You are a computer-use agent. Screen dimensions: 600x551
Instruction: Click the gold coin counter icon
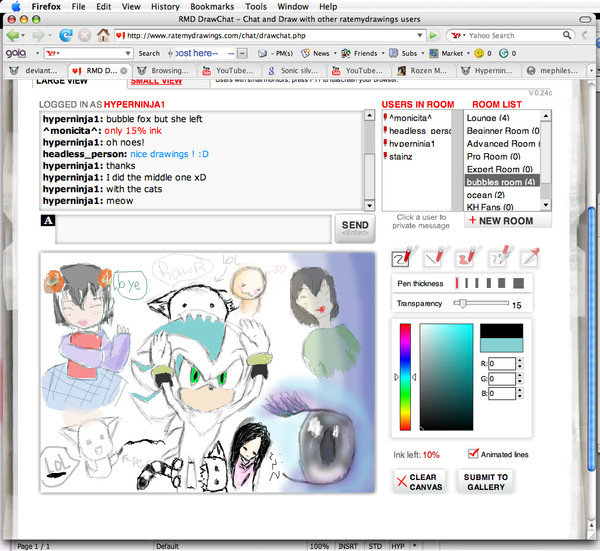tap(479, 54)
